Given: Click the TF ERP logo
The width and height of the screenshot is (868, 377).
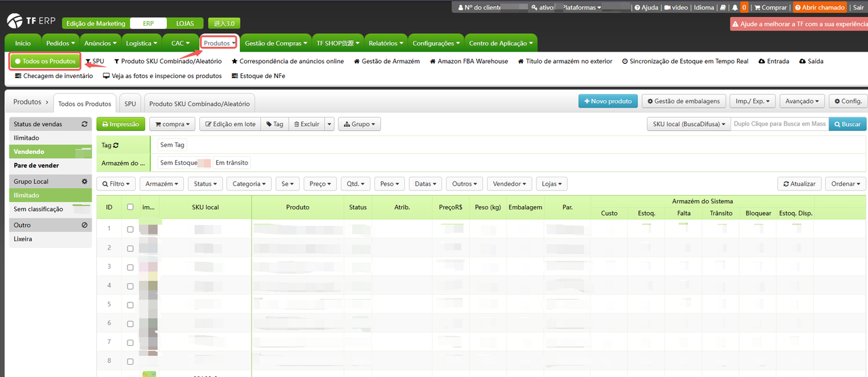Looking at the screenshot, I should (31, 20).
